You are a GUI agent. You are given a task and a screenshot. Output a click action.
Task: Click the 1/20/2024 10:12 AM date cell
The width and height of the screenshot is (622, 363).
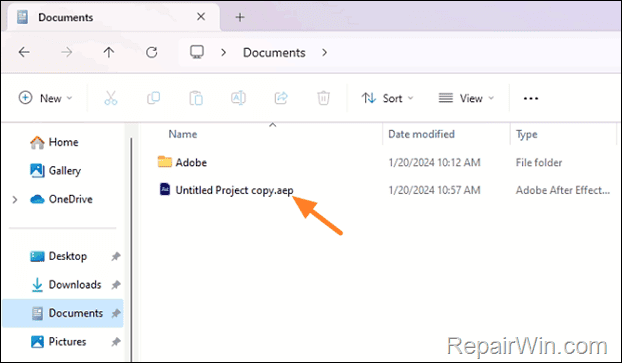[x=434, y=162]
